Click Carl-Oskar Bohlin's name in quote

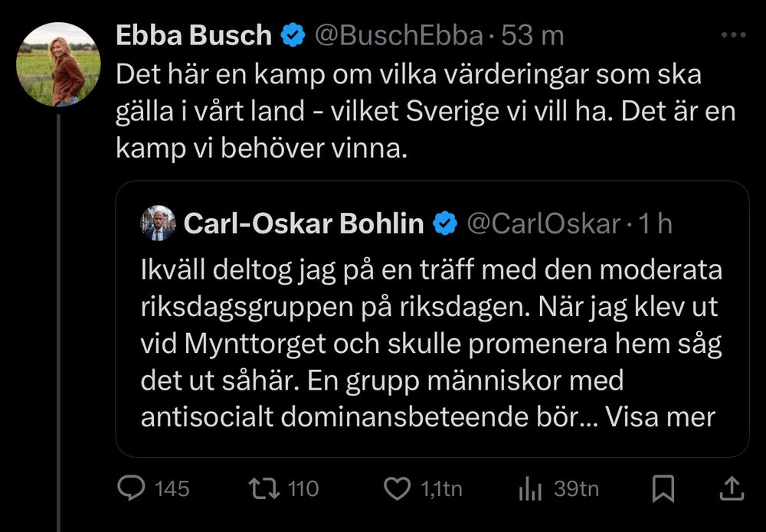(304, 224)
